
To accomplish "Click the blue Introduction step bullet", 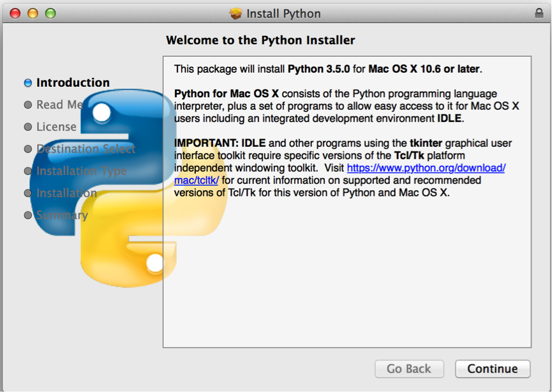I will click(x=28, y=83).
